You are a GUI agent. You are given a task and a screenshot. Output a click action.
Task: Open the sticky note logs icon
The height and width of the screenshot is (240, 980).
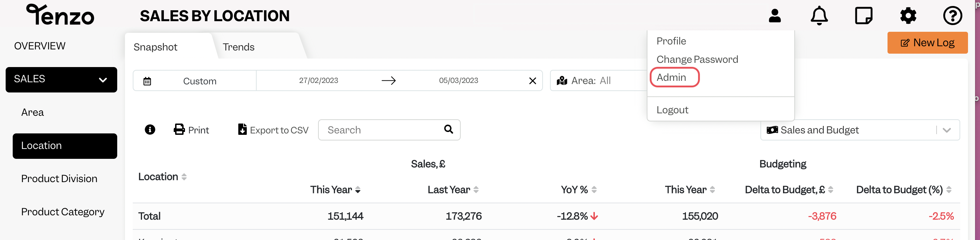(864, 16)
